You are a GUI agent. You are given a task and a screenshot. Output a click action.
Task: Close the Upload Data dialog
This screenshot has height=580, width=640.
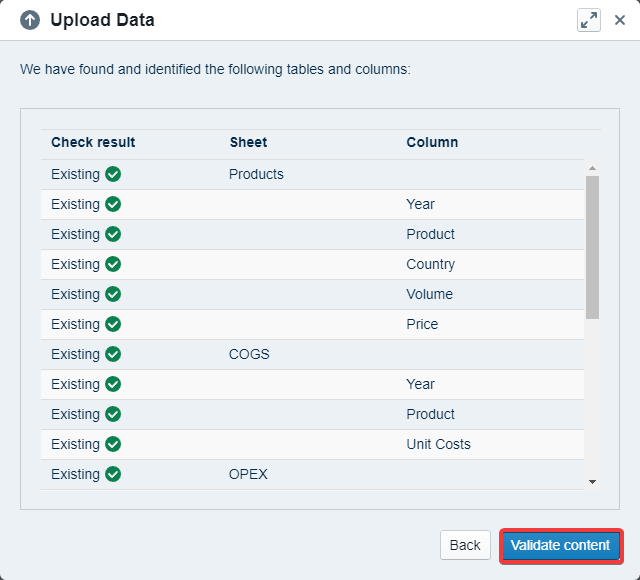click(620, 20)
